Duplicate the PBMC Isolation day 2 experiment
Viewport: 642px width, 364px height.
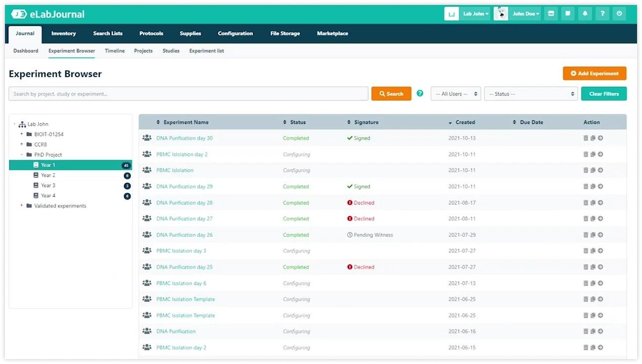click(593, 154)
